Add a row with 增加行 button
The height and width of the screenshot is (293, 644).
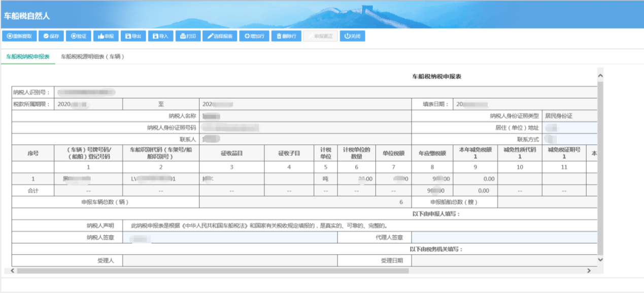(x=254, y=36)
